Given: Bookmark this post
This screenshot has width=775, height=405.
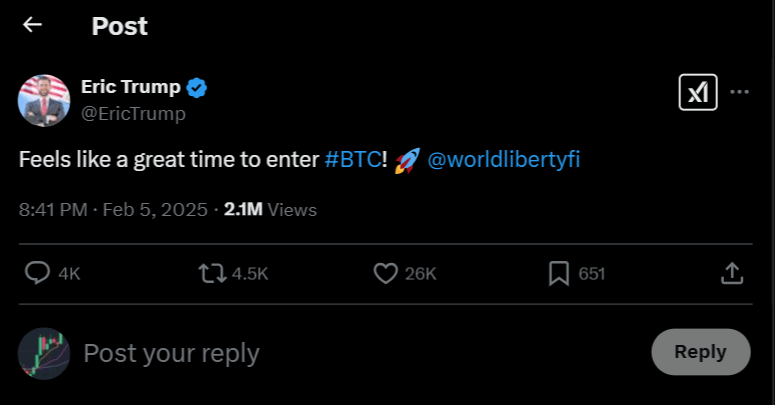Looking at the screenshot, I should (559, 273).
